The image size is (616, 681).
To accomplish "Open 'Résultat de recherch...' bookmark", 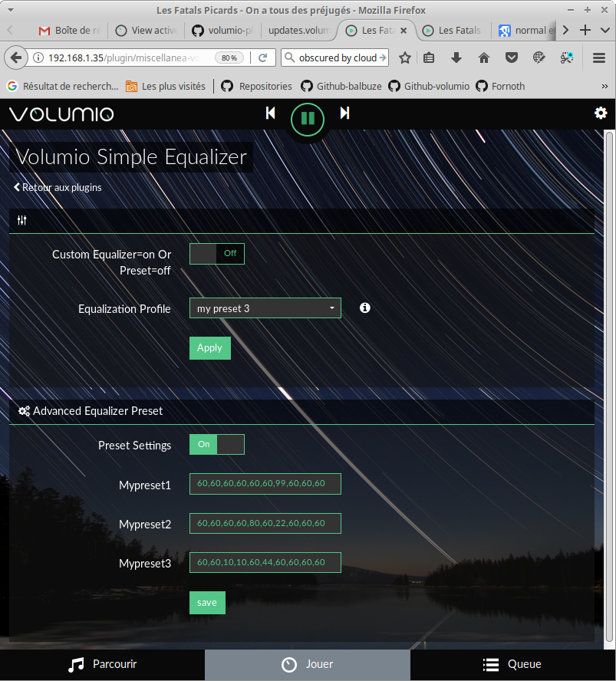I will coord(63,86).
